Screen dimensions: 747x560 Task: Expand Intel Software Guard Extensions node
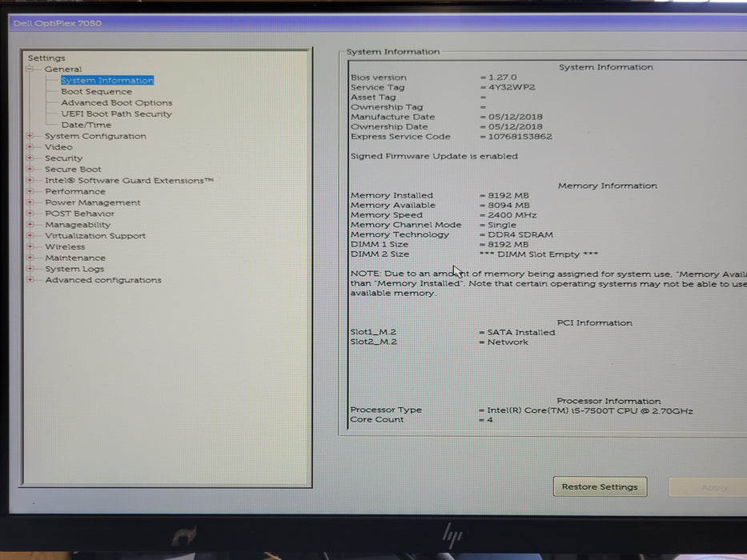(x=30, y=180)
